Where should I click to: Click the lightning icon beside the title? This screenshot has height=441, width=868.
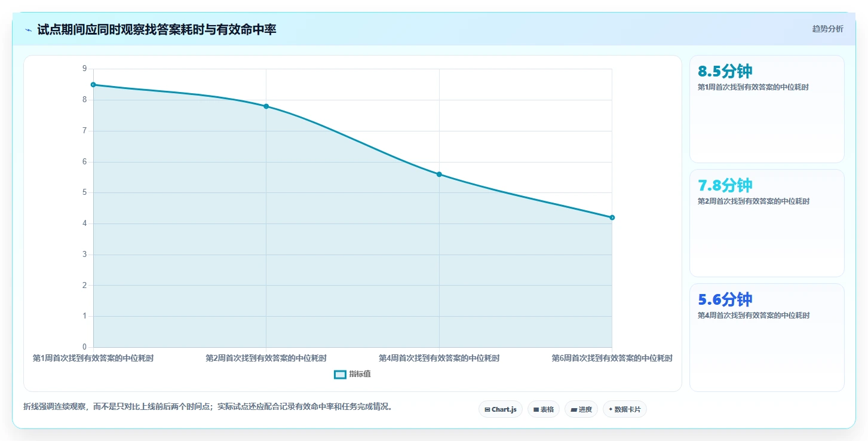[28, 30]
